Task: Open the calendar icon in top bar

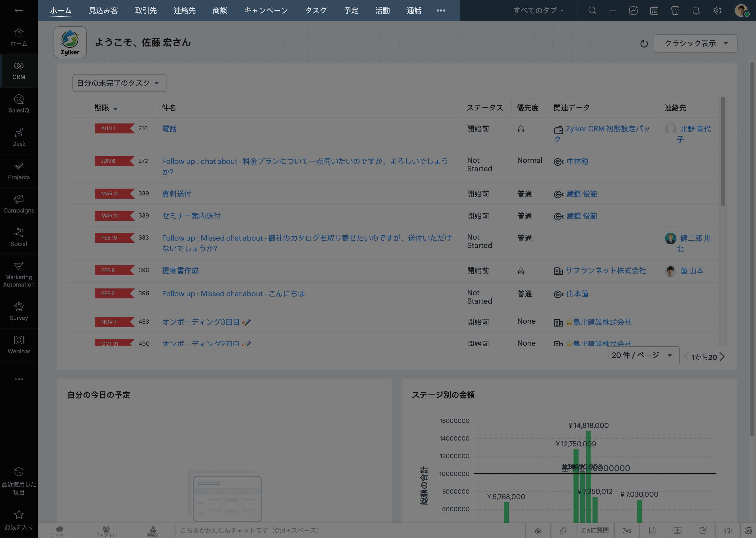Action: pyautogui.click(x=654, y=11)
